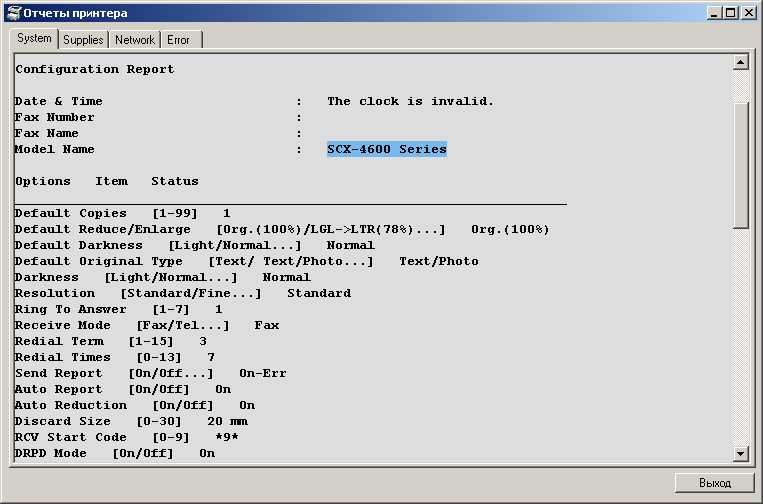Close the Отчеты принтера window
The height and width of the screenshot is (504, 763).
(748, 13)
